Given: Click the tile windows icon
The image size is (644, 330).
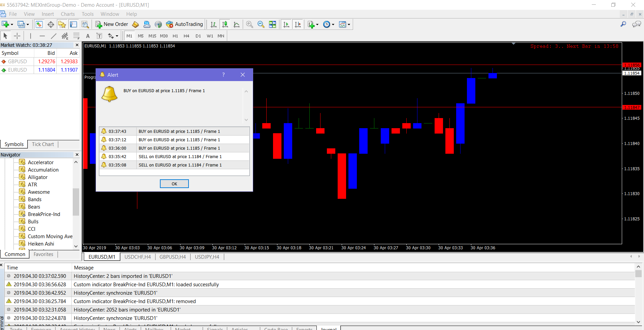Looking at the screenshot, I should click(x=272, y=24).
